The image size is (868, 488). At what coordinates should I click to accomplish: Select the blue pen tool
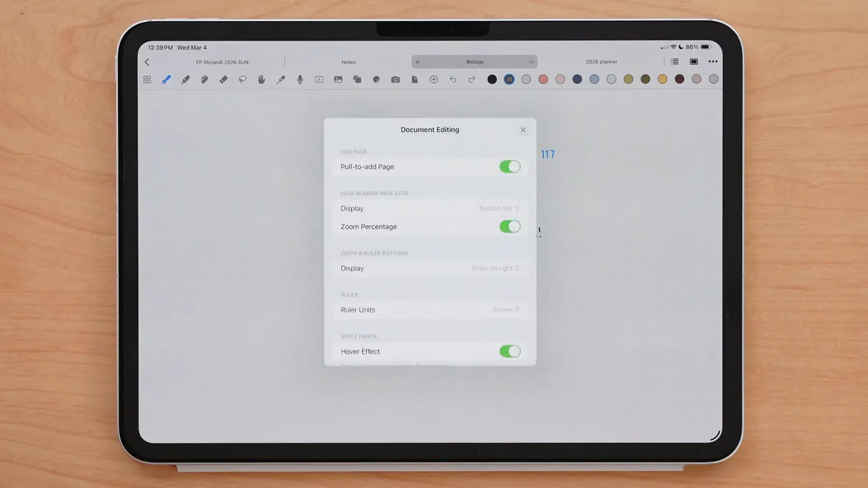pos(166,79)
